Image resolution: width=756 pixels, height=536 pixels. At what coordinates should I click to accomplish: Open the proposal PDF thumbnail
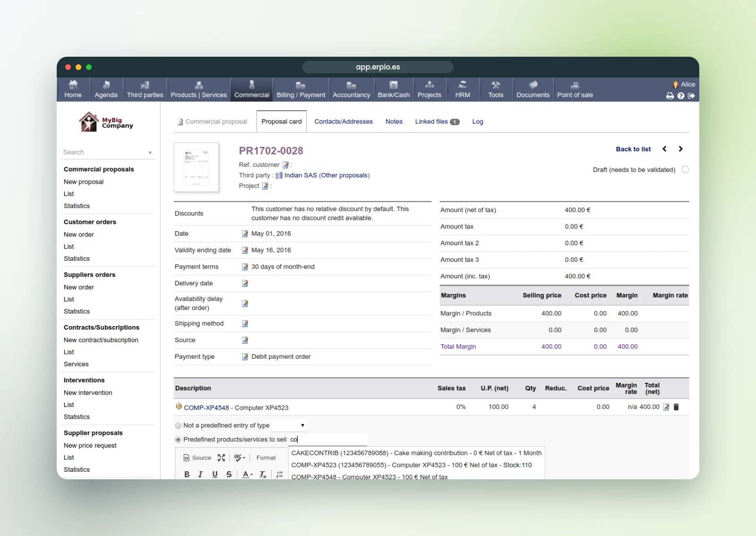(197, 167)
